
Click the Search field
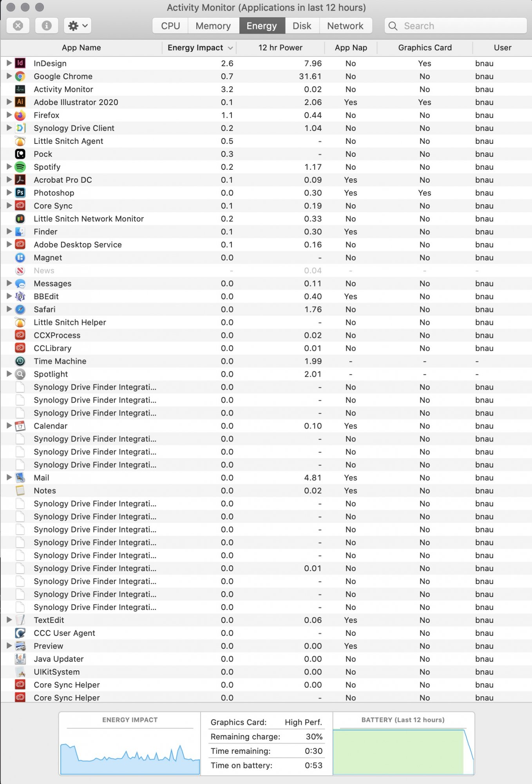456,25
